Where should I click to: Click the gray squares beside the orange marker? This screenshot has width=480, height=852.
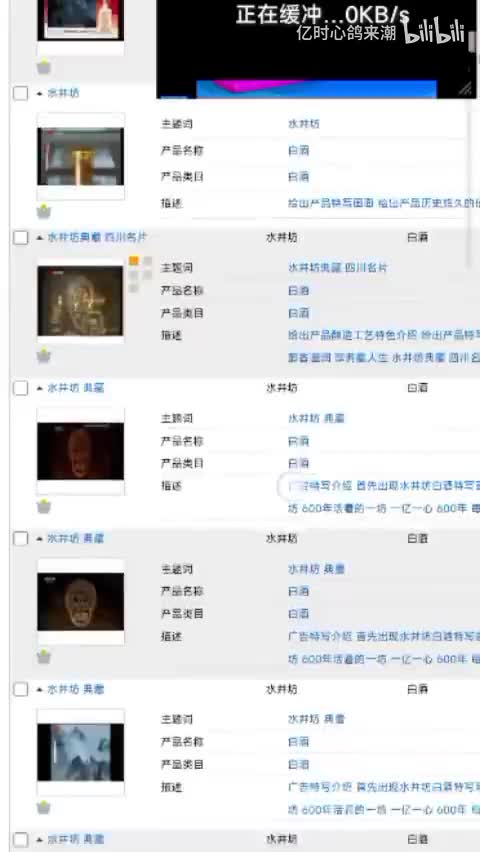coord(140,274)
